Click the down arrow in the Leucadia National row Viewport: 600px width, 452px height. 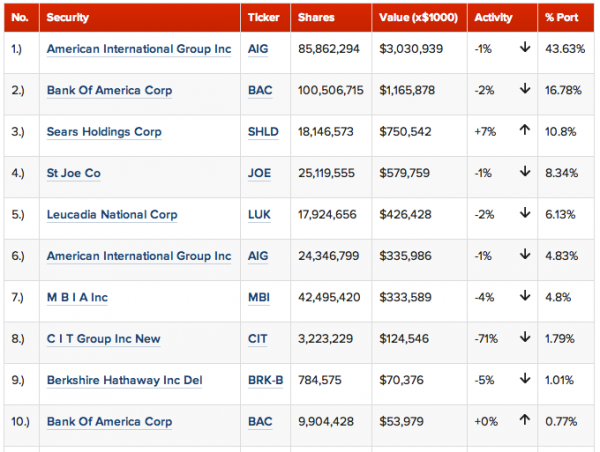coord(524,214)
